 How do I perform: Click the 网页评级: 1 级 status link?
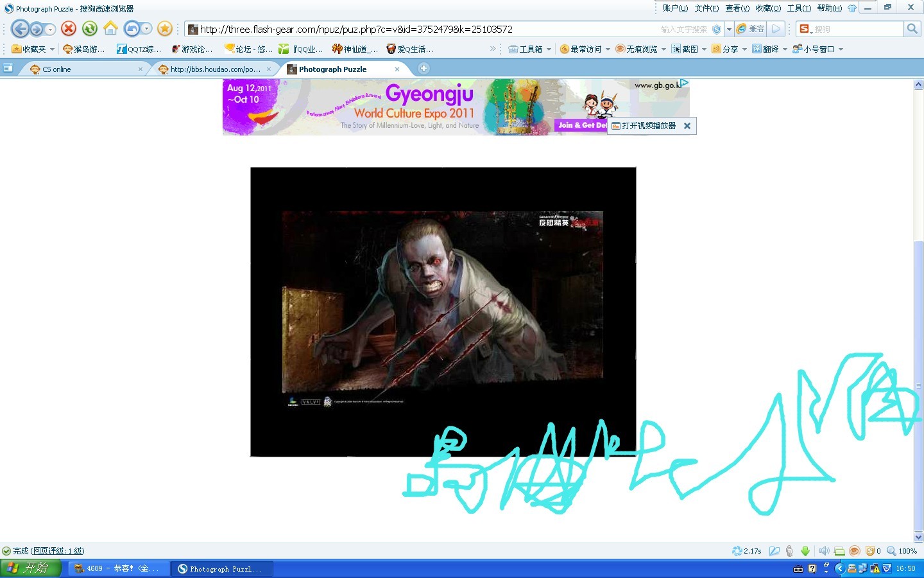point(58,551)
